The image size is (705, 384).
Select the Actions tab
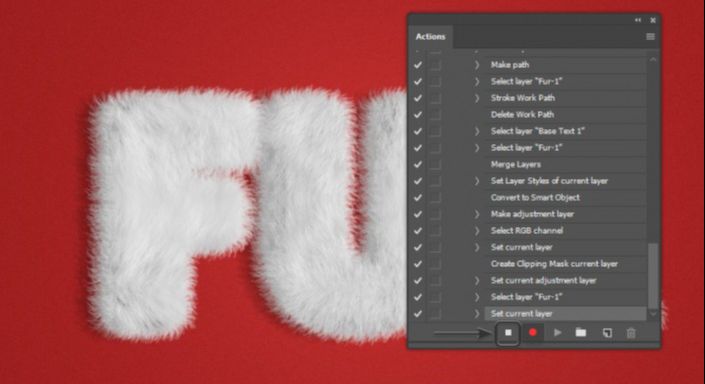coord(430,37)
